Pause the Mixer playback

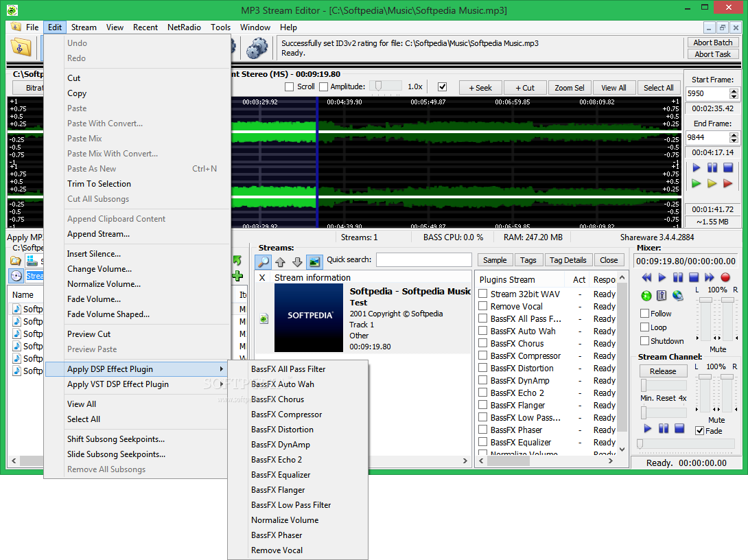(678, 278)
